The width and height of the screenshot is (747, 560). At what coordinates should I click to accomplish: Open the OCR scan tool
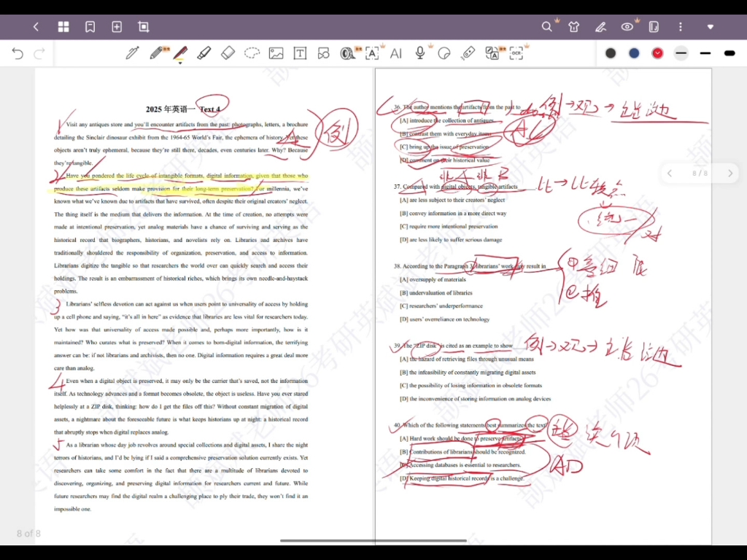pos(516,53)
